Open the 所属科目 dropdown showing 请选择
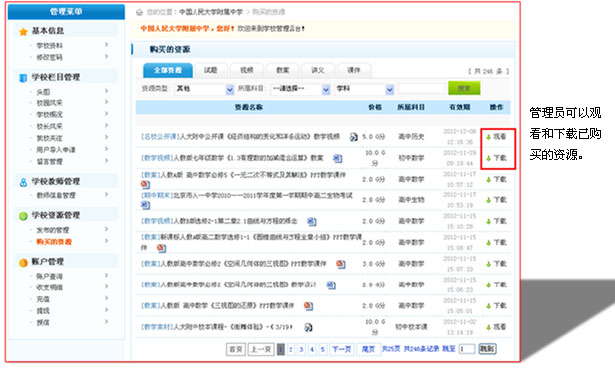The image size is (615, 370). coord(300,89)
